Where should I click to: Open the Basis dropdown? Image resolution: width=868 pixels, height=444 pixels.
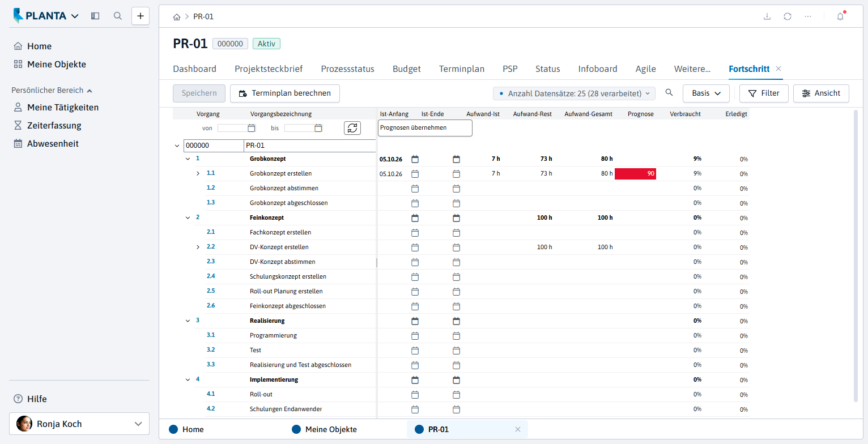[x=706, y=93]
